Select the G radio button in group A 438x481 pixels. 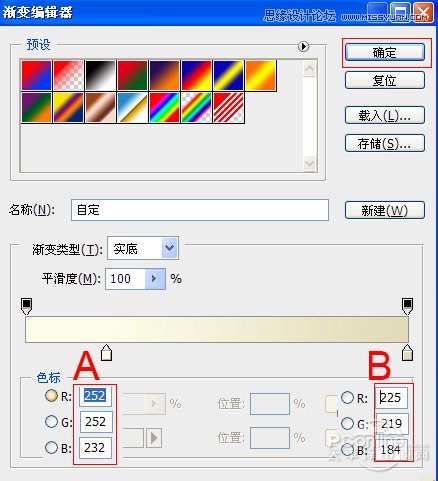click(51, 422)
